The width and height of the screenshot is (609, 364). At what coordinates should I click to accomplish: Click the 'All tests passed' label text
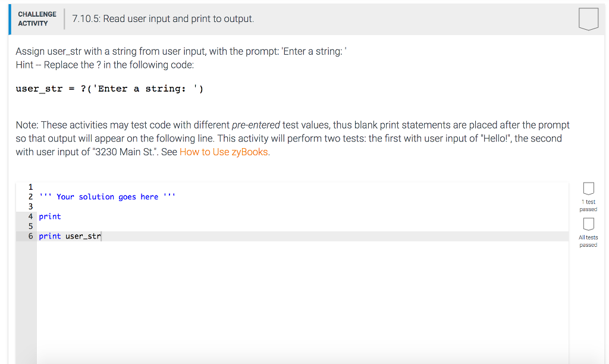[588, 241]
